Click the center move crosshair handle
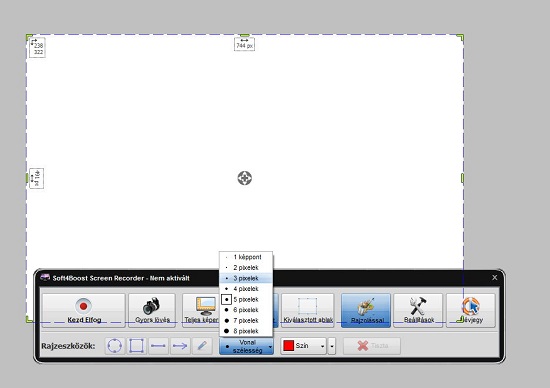550x388 pixels. [244, 178]
